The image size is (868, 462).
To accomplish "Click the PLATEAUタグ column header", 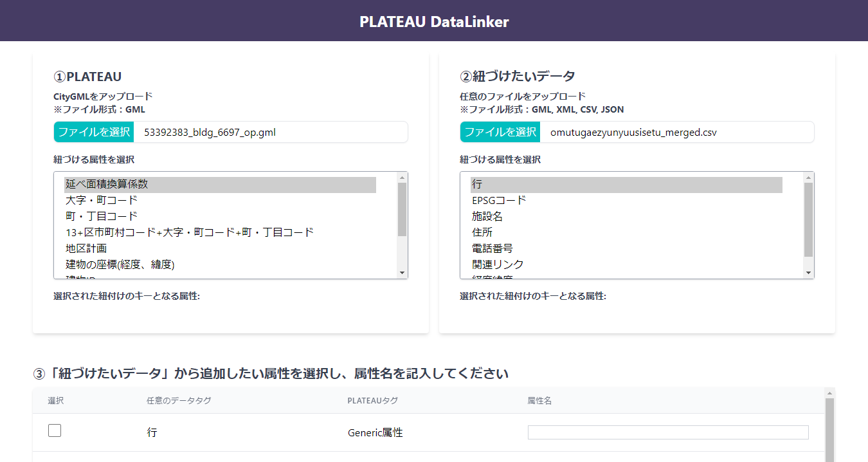I will click(373, 401).
